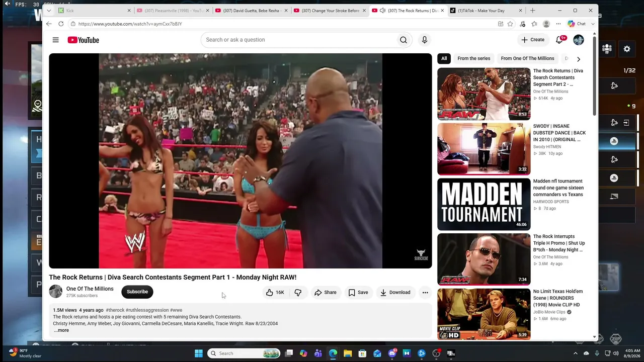644x362 pixels.
Task: Go to YouTube home via the logo
Action: click(84, 40)
